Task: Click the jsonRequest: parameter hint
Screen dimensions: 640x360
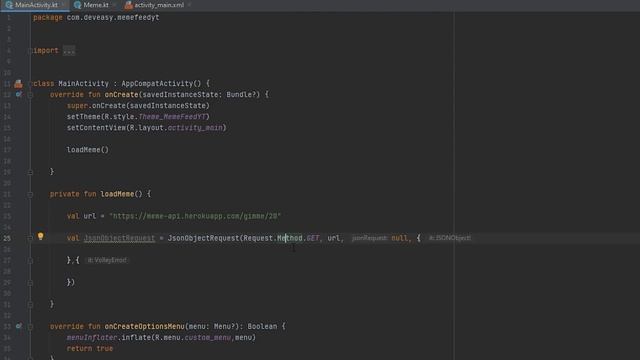Action: click(x=369, y=238)
